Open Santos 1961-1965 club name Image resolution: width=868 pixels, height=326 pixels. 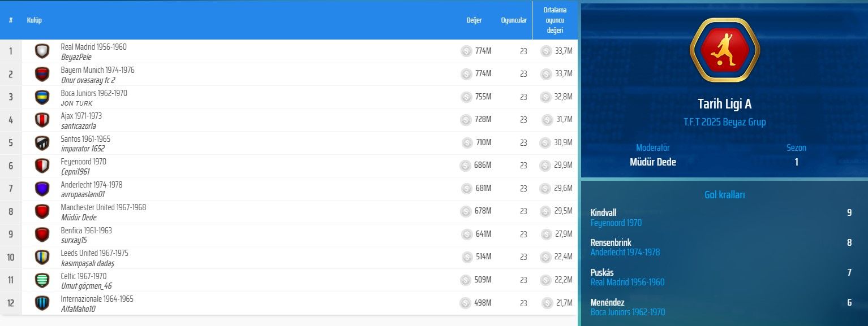pyautogui.click(x=85, y=139)
